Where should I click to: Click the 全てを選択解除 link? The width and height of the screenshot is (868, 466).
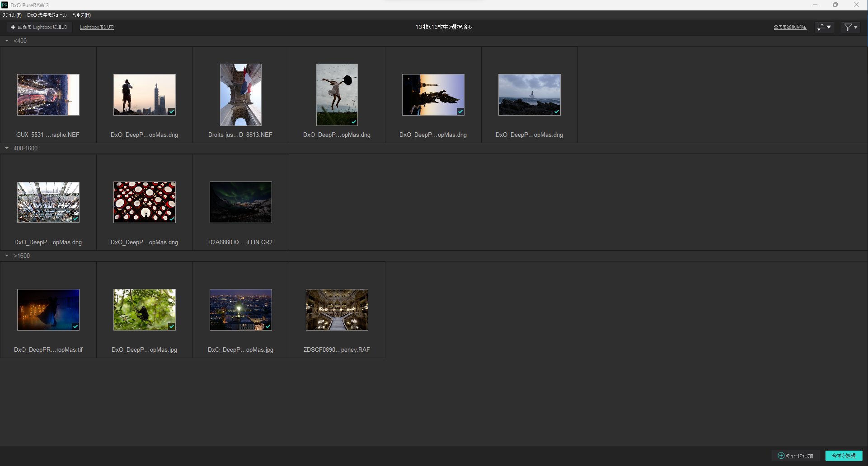790,27
